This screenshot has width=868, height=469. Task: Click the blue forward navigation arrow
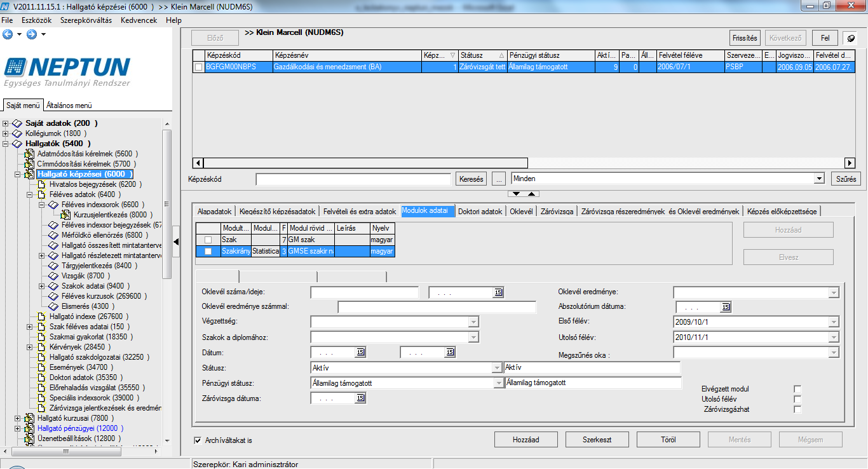pos(32,34)
